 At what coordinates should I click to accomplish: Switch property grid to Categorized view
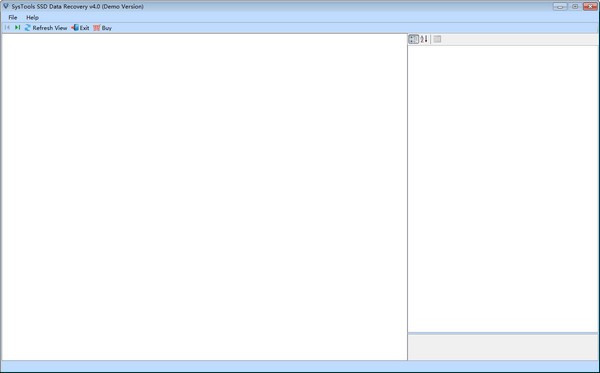[414, 39]
